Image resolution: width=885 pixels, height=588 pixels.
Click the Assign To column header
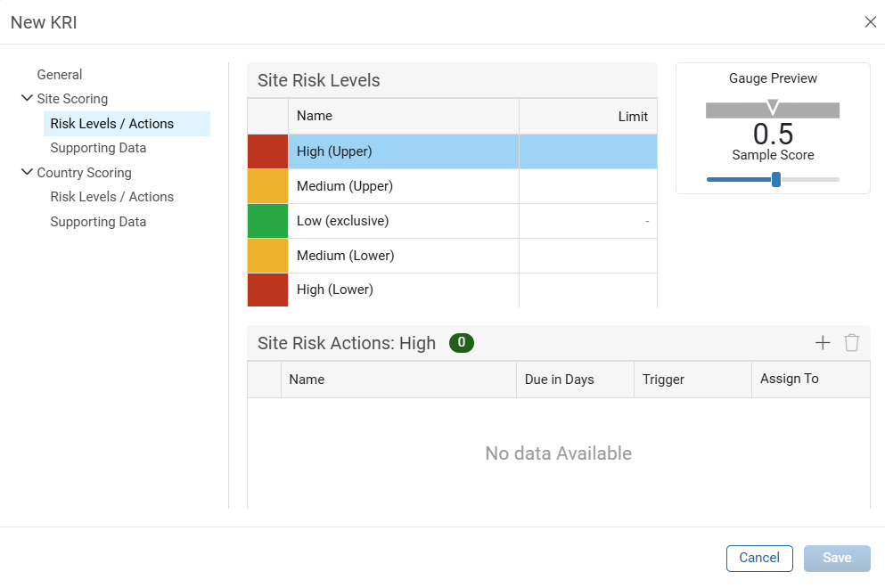810,380
